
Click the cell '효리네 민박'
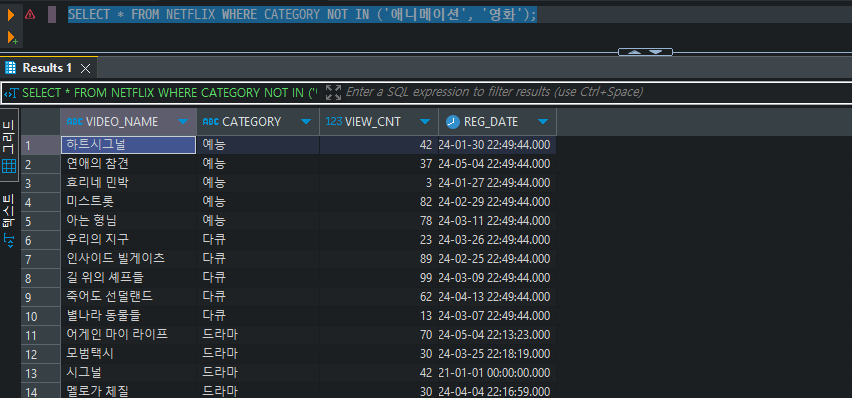tap(128, 183)
